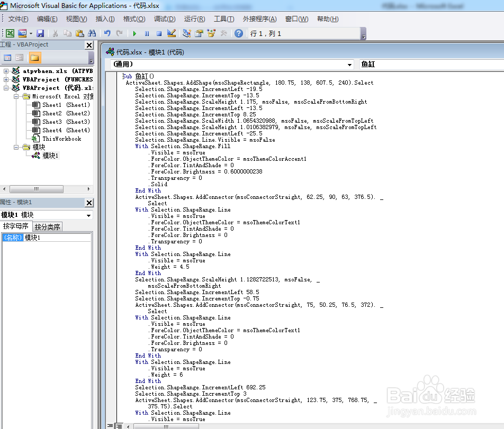Open the 外接程序(A) menu

(x=260, y=19)
